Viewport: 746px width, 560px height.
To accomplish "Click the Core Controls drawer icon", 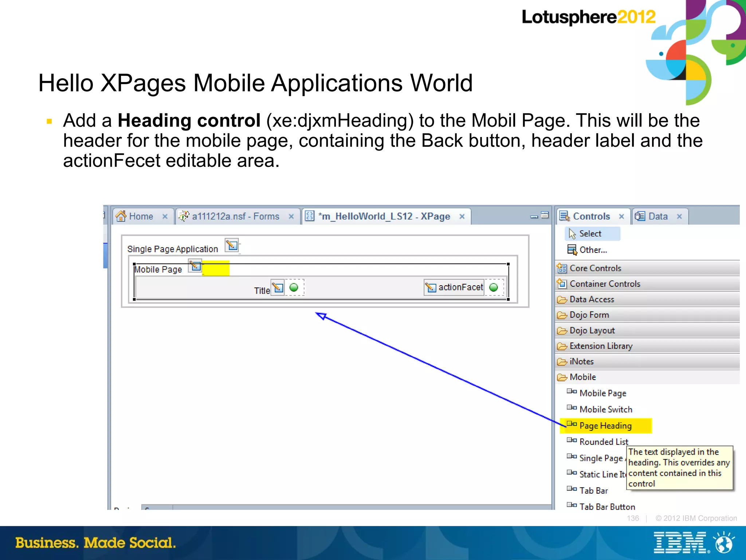I will pyautogui.click(x=562, y=268).
